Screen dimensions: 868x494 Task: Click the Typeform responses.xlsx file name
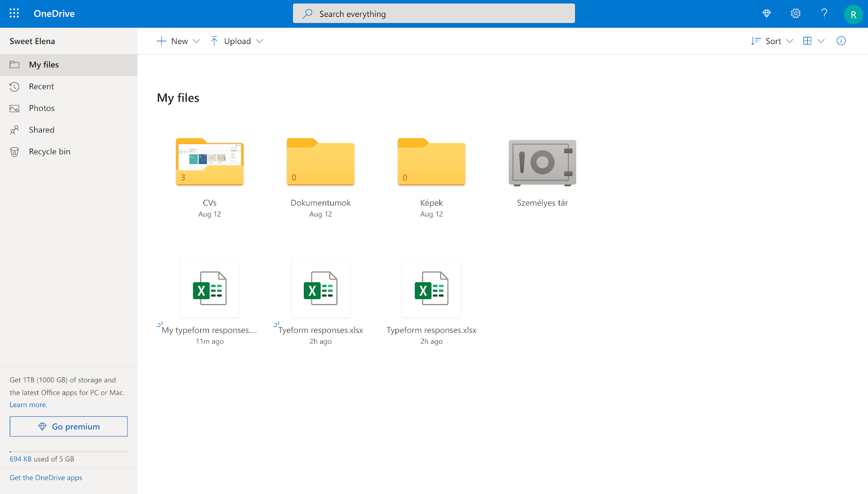pyautogui.click(x=431, y=330)
